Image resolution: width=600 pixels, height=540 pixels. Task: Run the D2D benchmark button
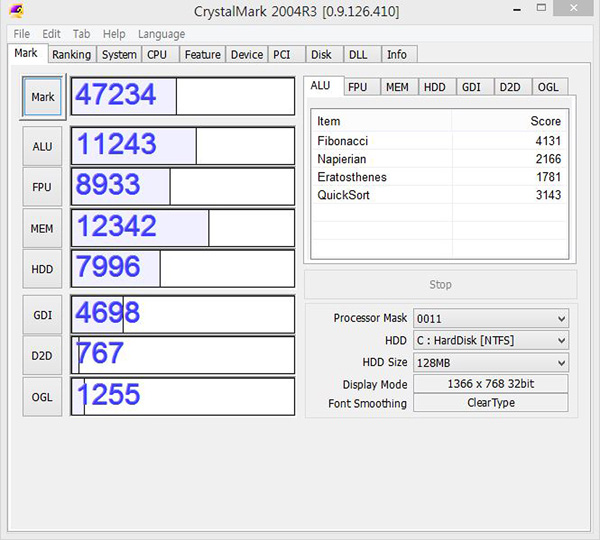[x=42, y=356]
